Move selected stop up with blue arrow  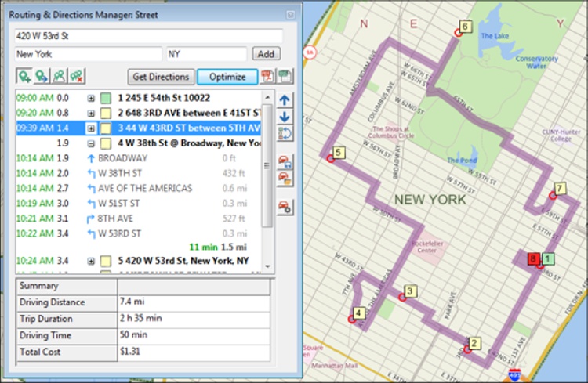coord(285,100)
